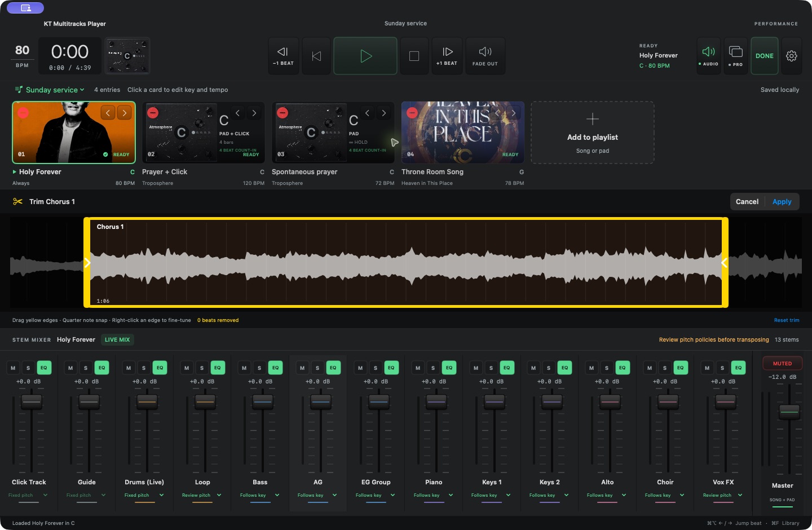This screenshot has width=812, height=530.
Task: Solo the Guide stem
Action: click(x=86, y=368)
